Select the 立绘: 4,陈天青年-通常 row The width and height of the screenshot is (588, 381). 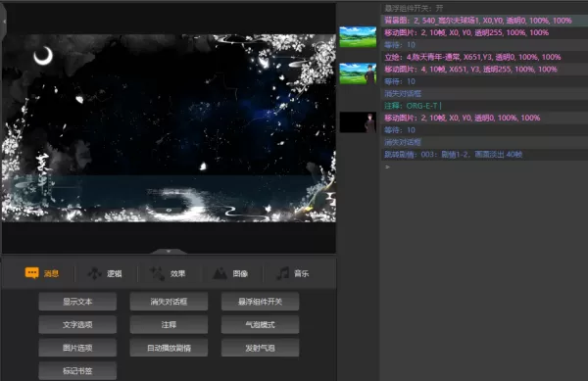[484, 57]
